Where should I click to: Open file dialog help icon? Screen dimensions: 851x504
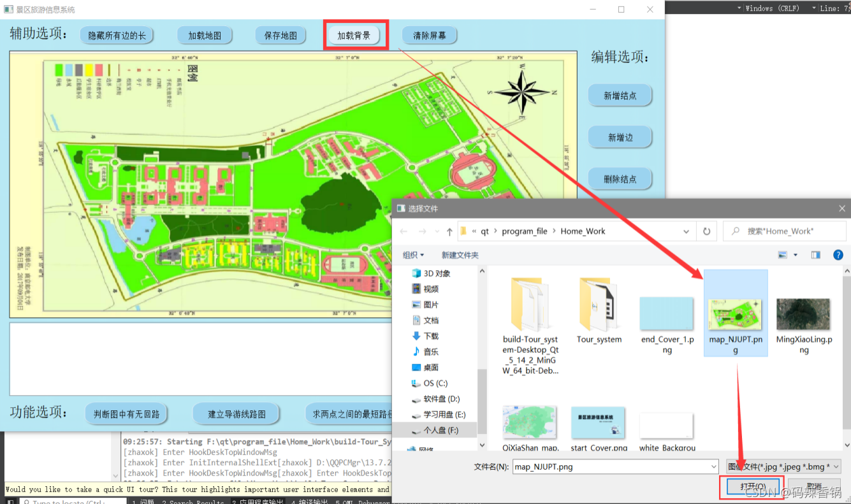(x=838, y=255)
